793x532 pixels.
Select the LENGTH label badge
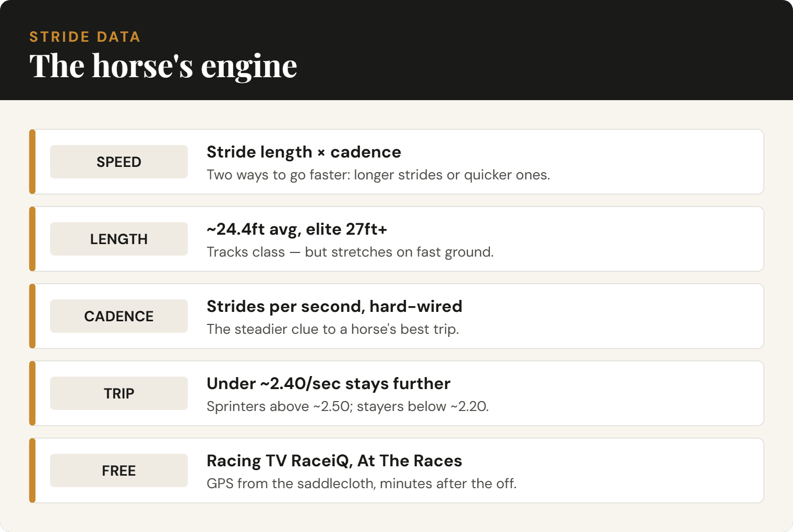point(119,239)
